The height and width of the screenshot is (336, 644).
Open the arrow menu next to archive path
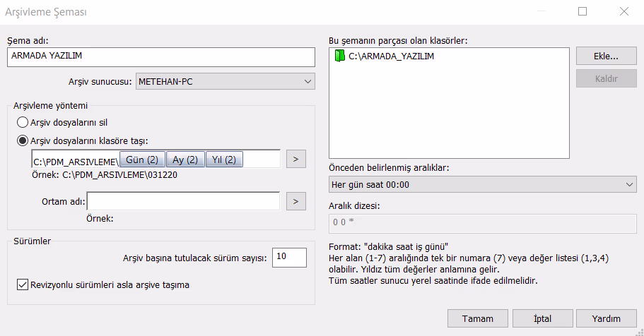coord(295,160)
